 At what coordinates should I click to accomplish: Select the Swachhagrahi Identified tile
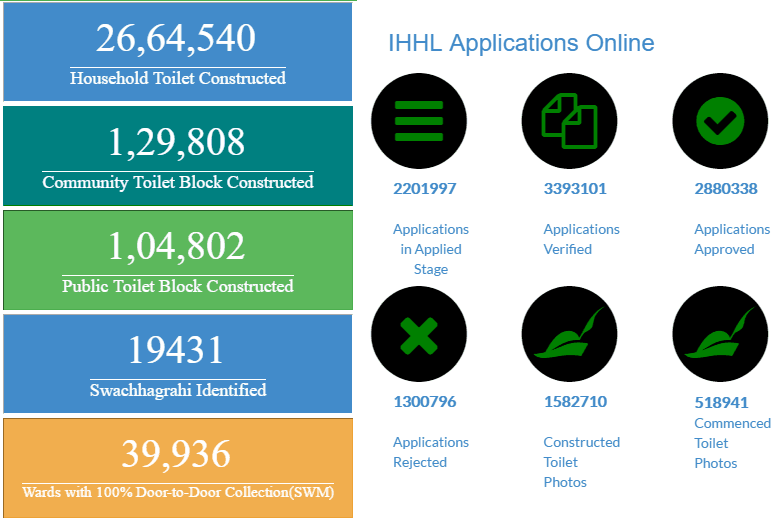click(178, 364)
